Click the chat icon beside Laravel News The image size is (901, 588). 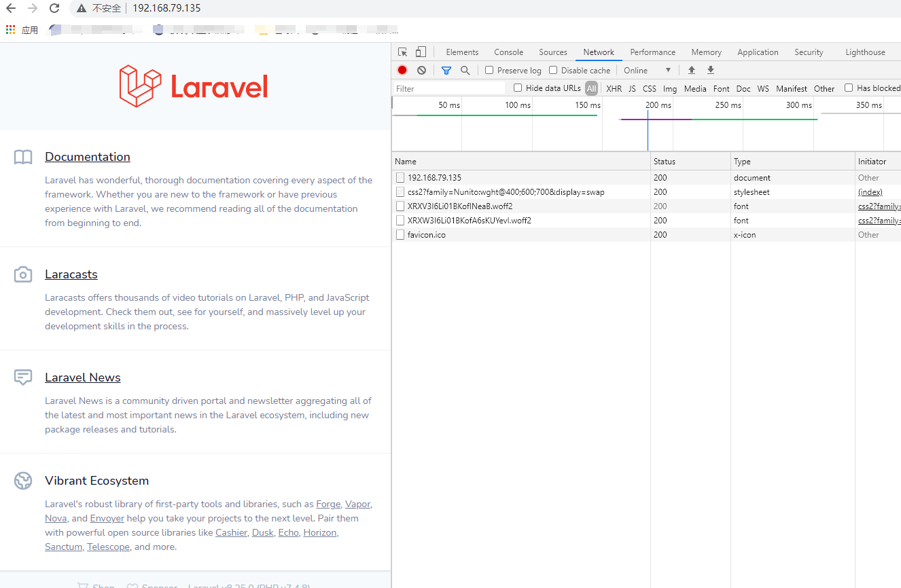(x=23, y=378)
